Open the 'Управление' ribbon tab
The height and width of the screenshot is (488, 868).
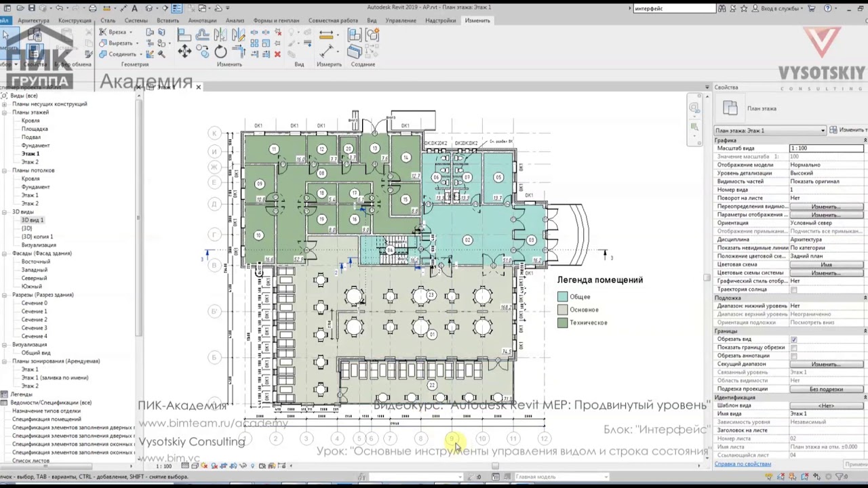tap(401, 20)
